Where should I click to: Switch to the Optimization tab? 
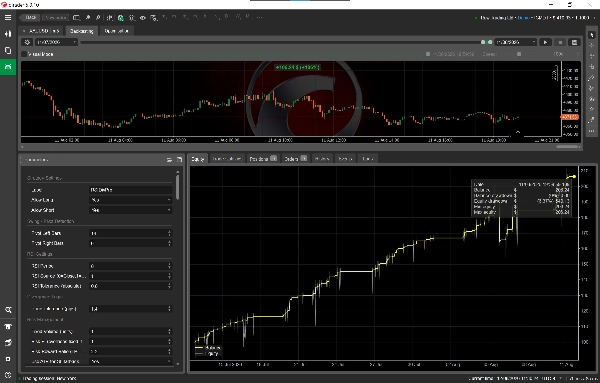tap(116, 31)
